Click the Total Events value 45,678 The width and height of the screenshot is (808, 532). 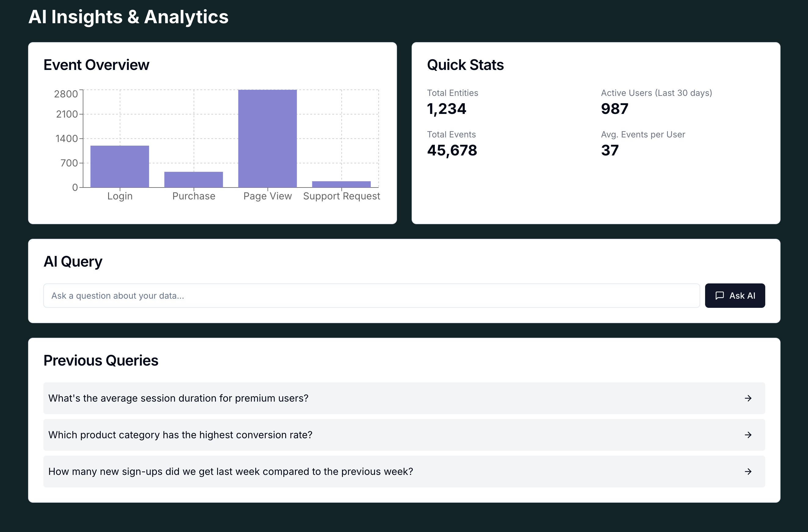point(452,150)
